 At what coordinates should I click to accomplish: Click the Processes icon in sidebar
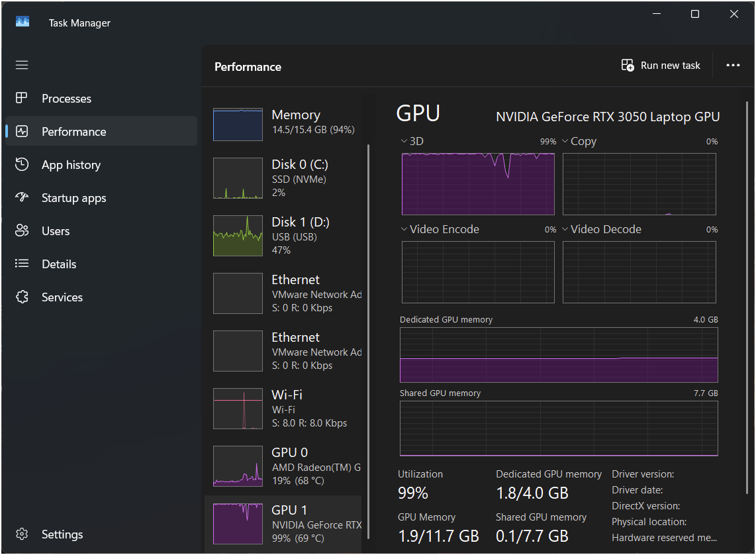coord(22,99)
